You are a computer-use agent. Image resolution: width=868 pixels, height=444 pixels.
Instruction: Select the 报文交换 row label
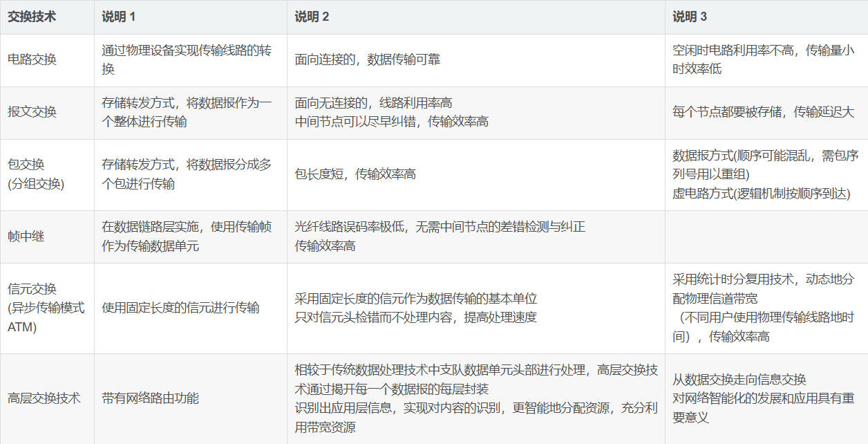click(32, 112)
